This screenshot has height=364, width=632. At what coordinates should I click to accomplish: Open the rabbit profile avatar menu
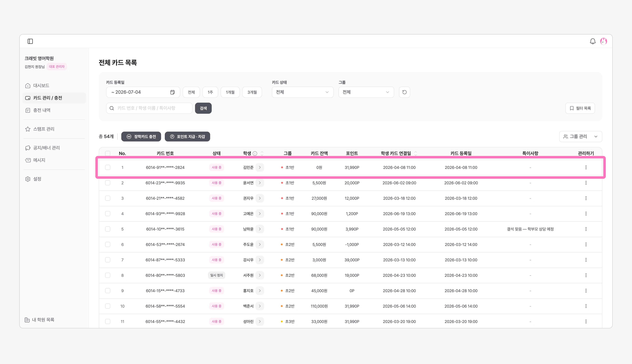(603, 41)
